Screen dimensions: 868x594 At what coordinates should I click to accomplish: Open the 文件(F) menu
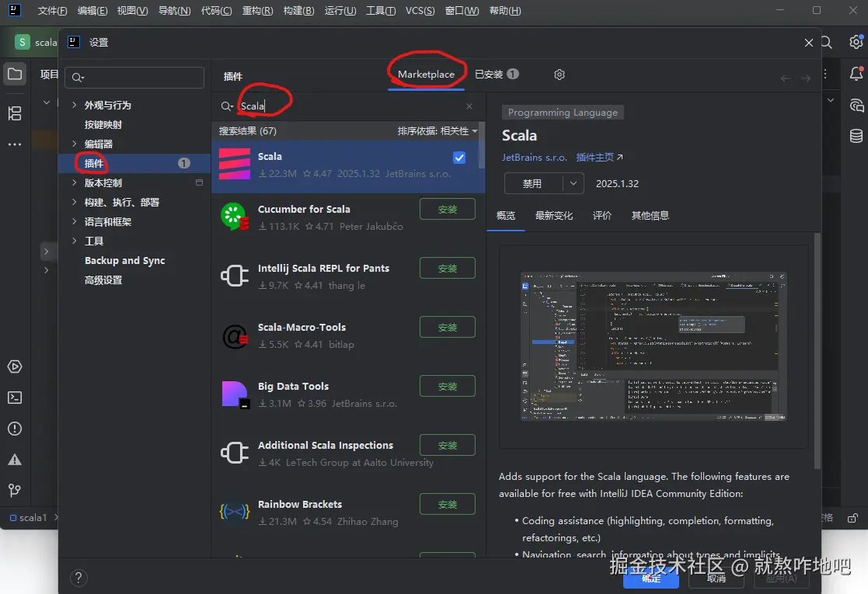pyautogui.click(x=52, y=11)
